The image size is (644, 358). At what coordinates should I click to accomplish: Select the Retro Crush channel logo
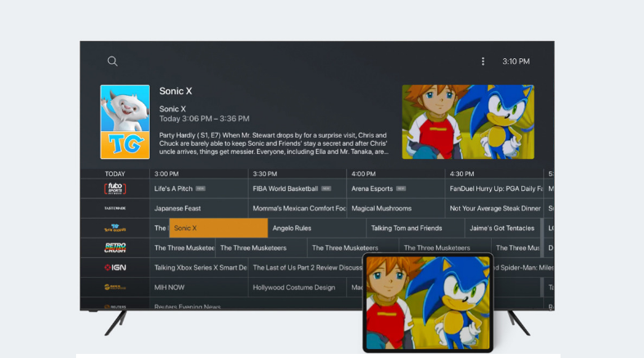(115, 247)
